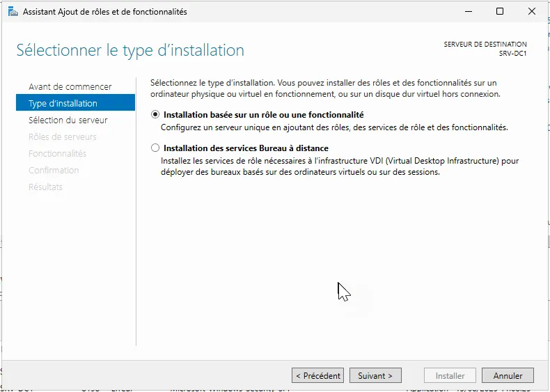Screen dimensions: 550x392
Task: Close the Ajout de rôles wizard
Action: [x=532, y=12]
